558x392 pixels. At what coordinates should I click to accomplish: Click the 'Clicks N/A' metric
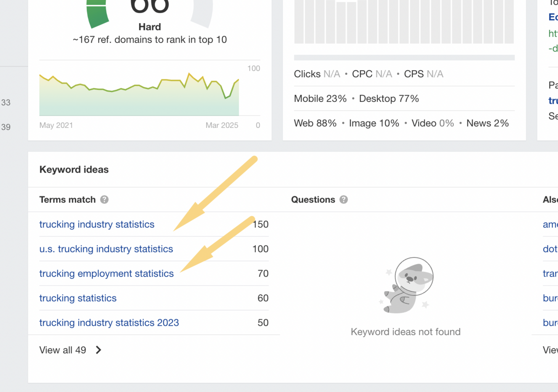click(x=317, y=74)
